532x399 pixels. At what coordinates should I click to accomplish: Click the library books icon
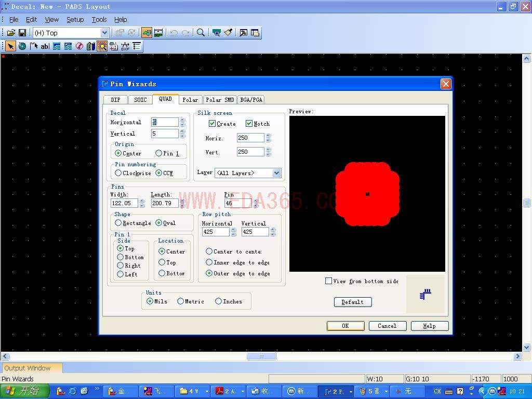point(90,46)
